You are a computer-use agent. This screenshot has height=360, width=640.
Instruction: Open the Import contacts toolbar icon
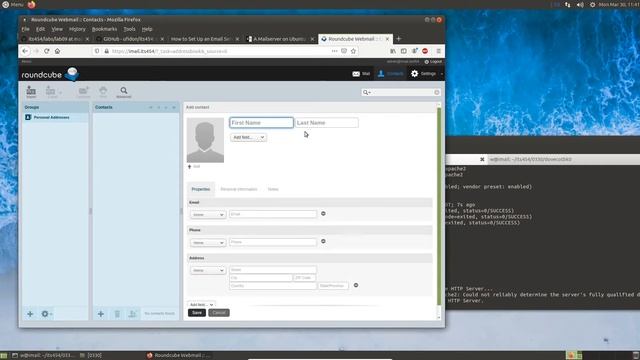31,91
